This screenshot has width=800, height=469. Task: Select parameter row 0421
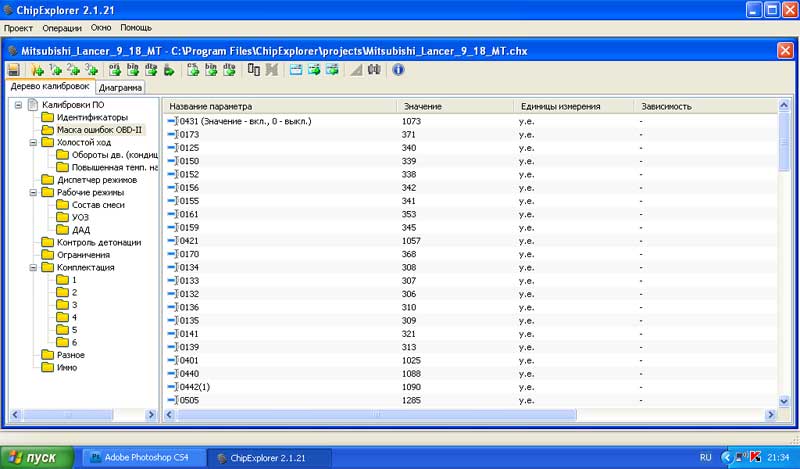(190, 241)
